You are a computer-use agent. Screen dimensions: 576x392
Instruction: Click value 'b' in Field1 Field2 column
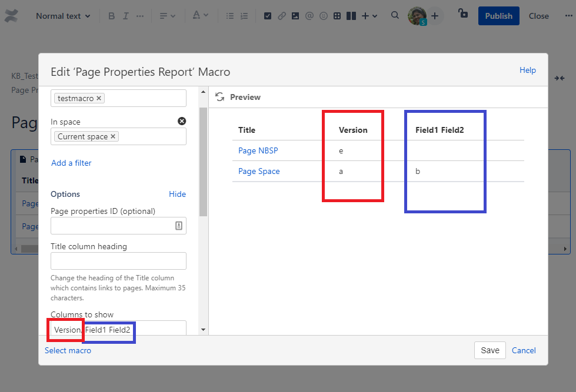[418, 172]
